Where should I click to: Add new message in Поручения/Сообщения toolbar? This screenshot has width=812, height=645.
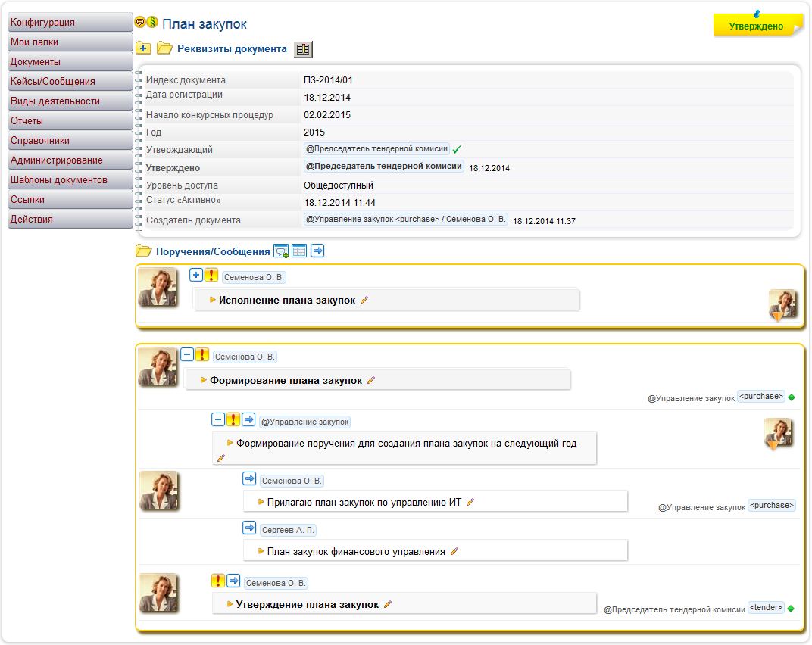click(x=281, y=251)
